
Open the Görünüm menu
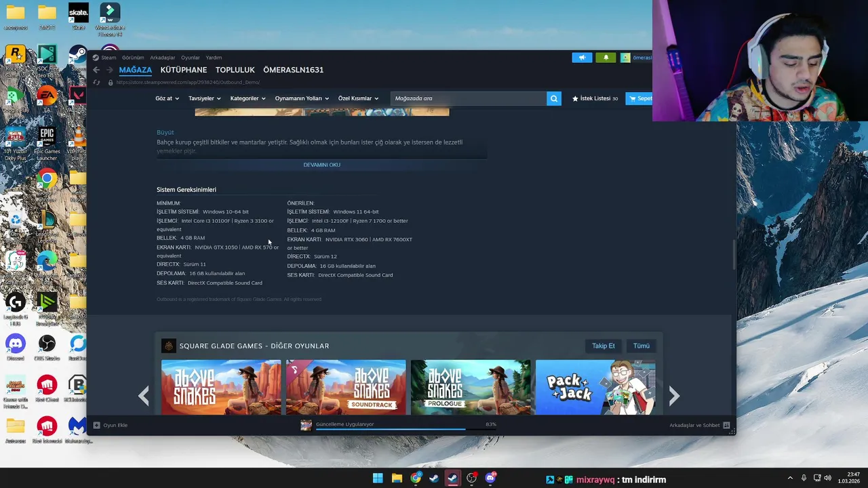pos(133,58)
